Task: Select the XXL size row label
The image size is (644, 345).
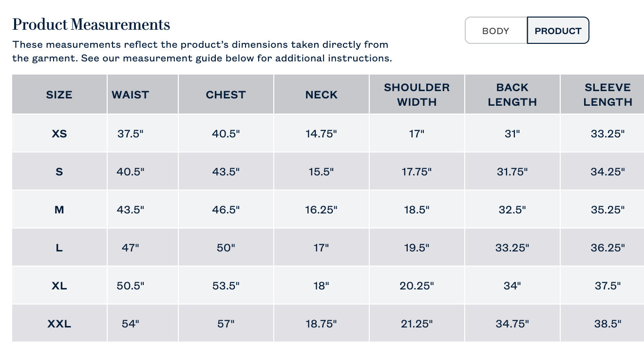Action: pos(59,324)
